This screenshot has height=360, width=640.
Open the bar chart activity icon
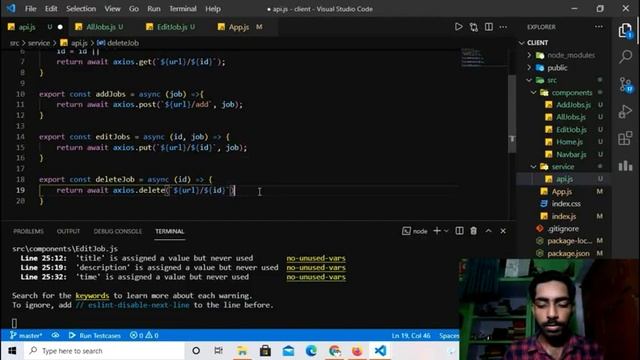point(625,165)
